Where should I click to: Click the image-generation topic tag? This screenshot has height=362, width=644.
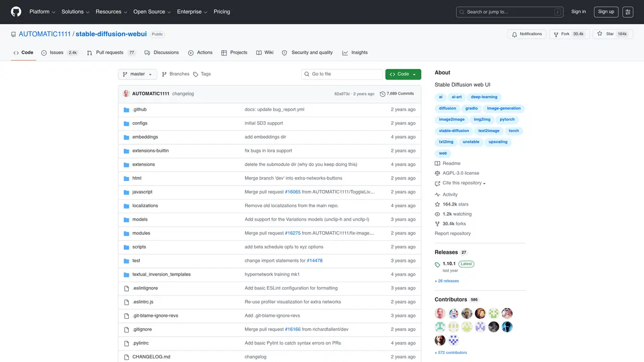click(504, 109)
